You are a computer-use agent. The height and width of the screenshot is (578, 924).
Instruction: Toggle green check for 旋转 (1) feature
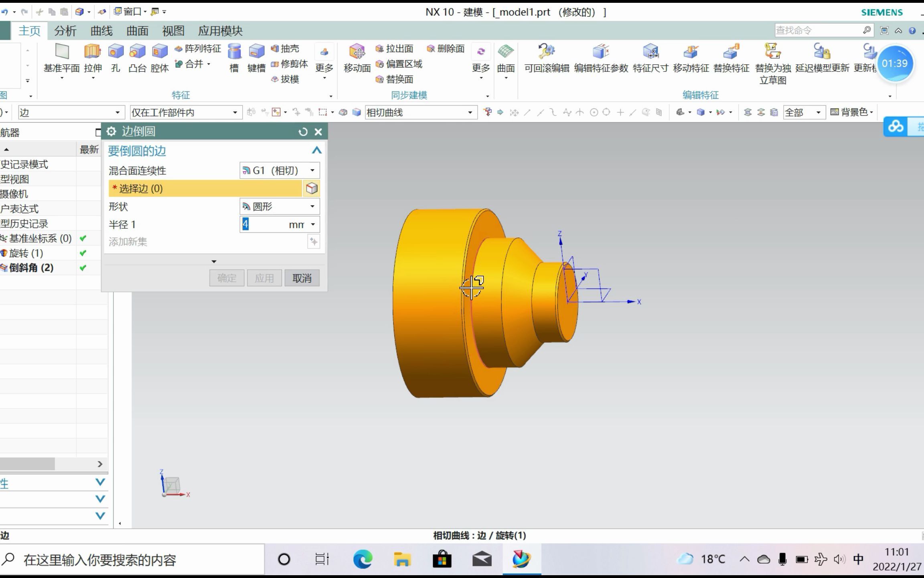coord(83,253)
